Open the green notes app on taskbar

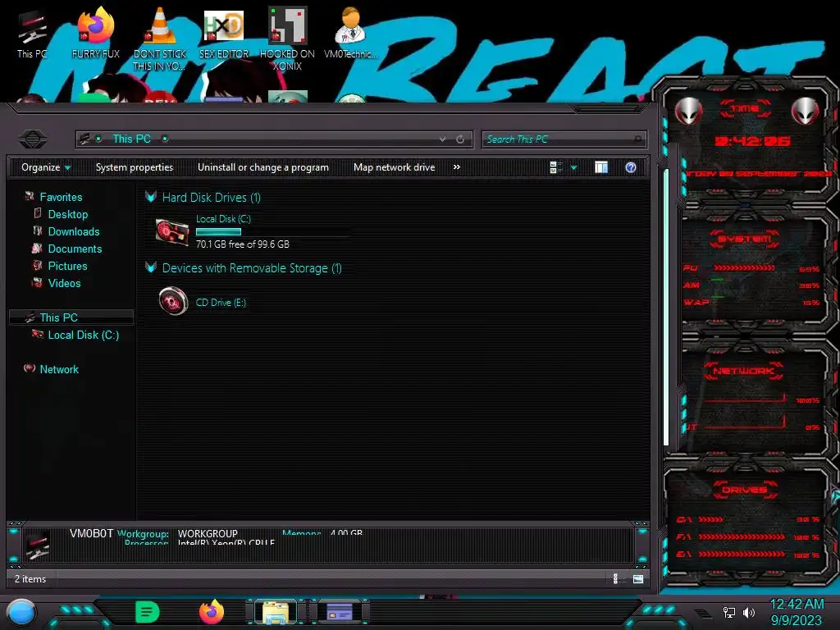tap(148, 612)
